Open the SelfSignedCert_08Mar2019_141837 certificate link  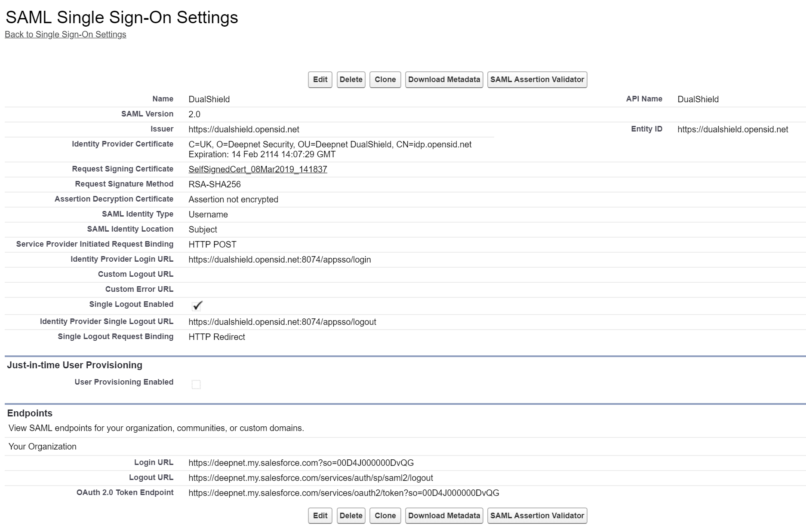(x=258, y=169)
